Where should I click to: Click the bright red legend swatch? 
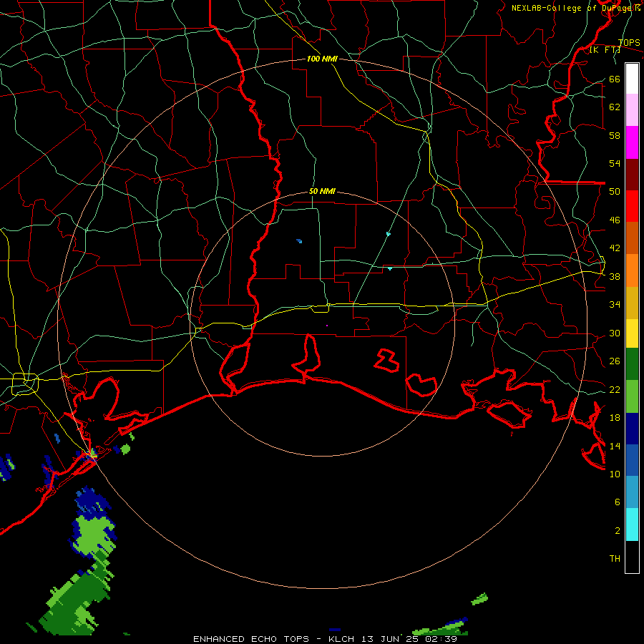point(632,206)
